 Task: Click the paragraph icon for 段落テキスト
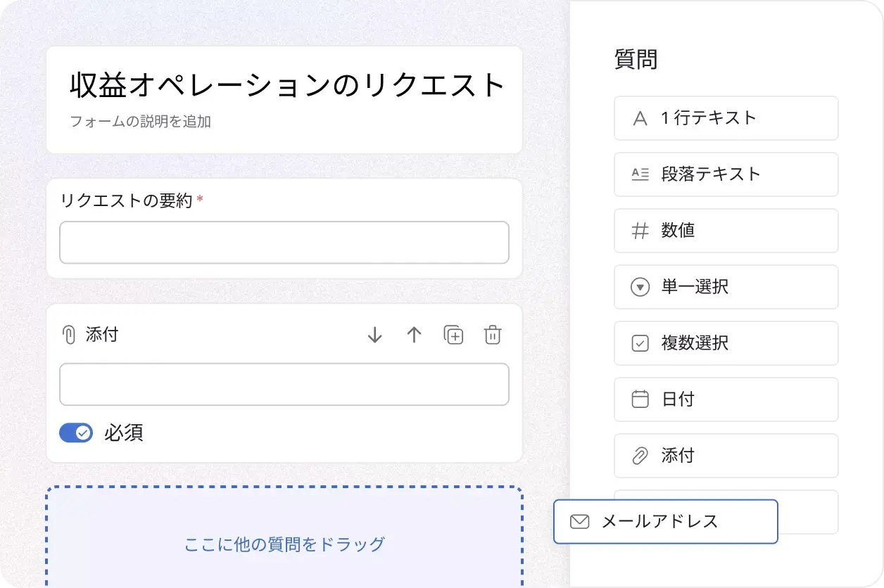click(640, 174)
